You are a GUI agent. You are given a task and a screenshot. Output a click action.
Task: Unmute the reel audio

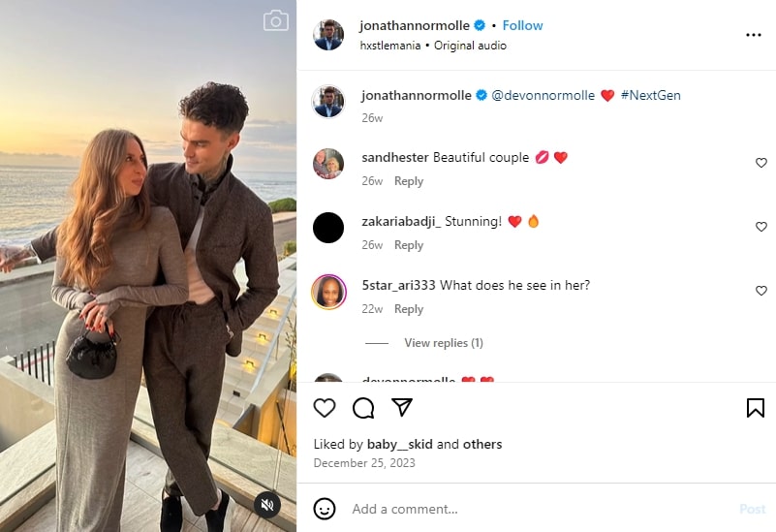coord(267,504)
